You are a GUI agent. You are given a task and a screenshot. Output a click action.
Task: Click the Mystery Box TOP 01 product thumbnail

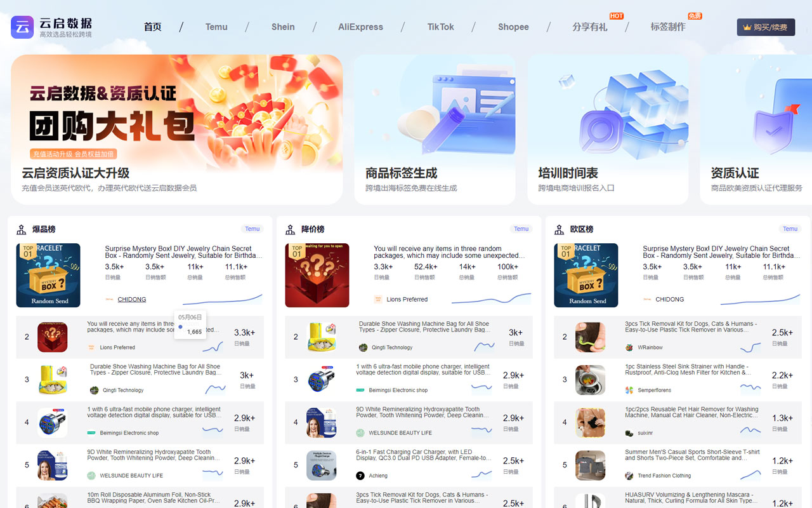(48, 275)
